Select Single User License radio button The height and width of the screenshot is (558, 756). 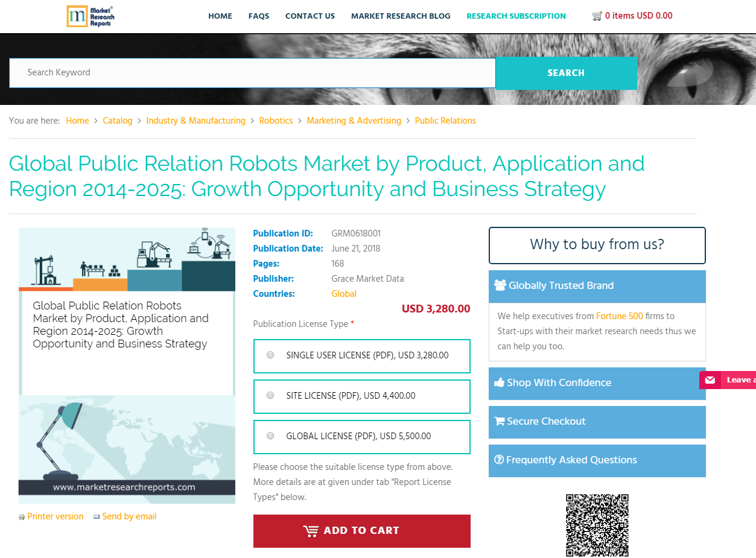click(270, 355)
